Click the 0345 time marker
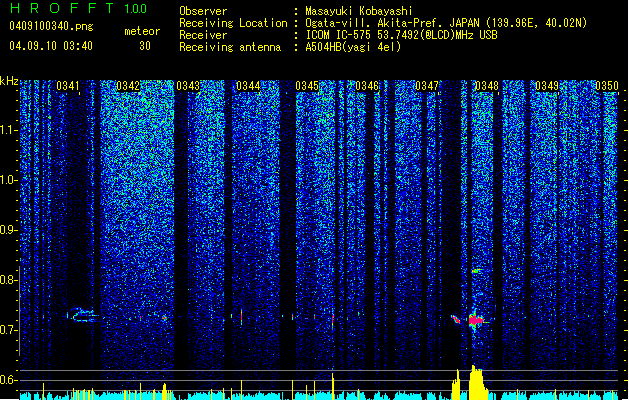This screenshot has height=400, width=629. 307,86
